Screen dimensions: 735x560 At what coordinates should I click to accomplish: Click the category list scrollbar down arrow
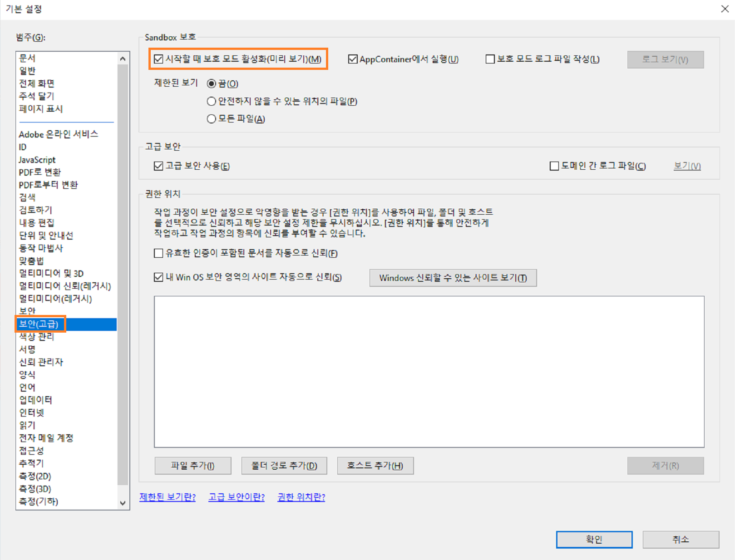coord(122,503)
